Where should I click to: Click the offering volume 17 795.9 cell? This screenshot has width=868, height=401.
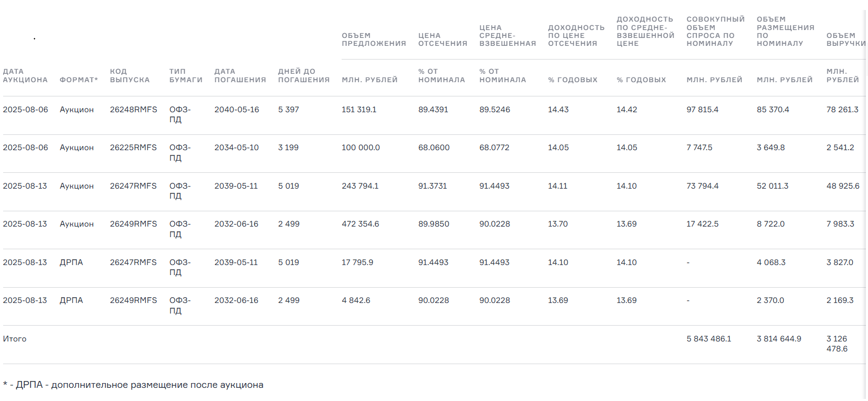357,262
